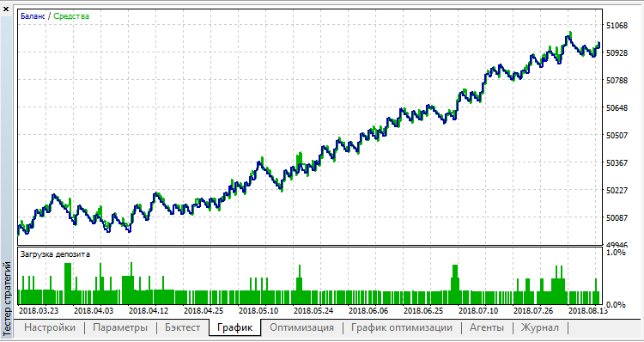Click the 2018.04.12 date label
The height and width of the screenshot is (342, 644).
149,310
